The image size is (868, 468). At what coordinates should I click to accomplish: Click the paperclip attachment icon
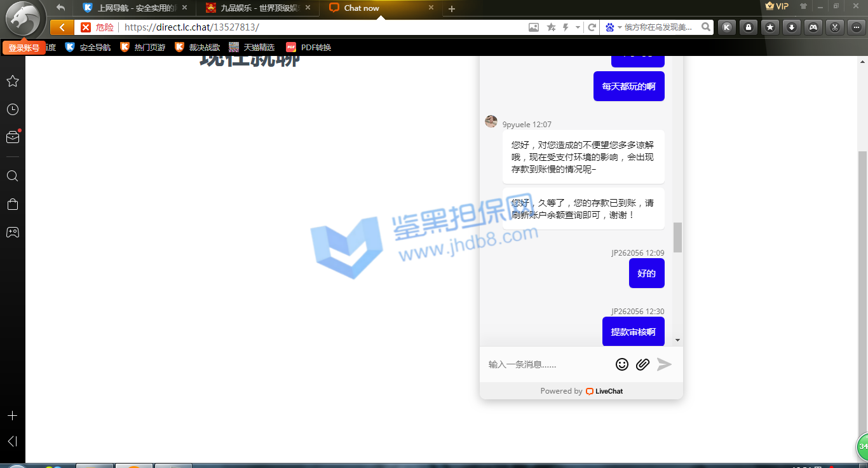(642, 364)
